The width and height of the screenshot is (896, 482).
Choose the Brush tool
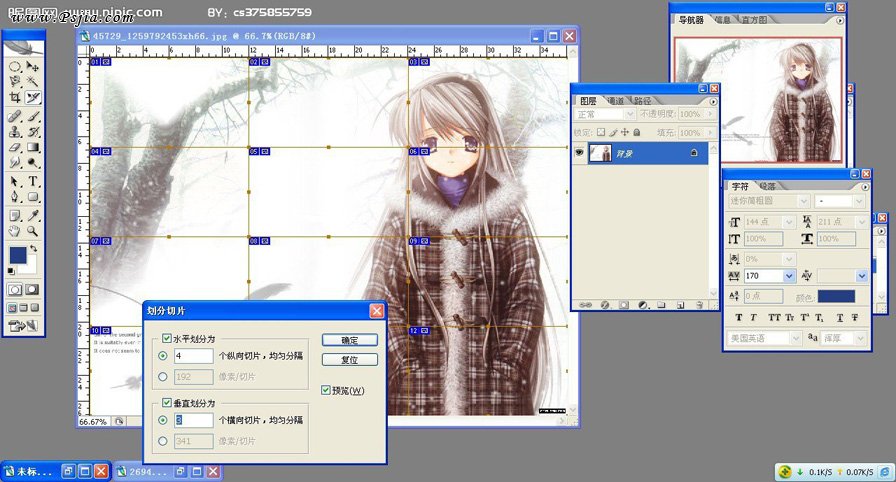click(33, 117)
